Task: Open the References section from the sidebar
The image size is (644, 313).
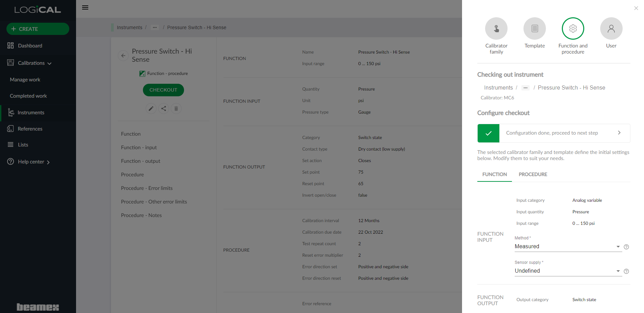Action: 30,129
